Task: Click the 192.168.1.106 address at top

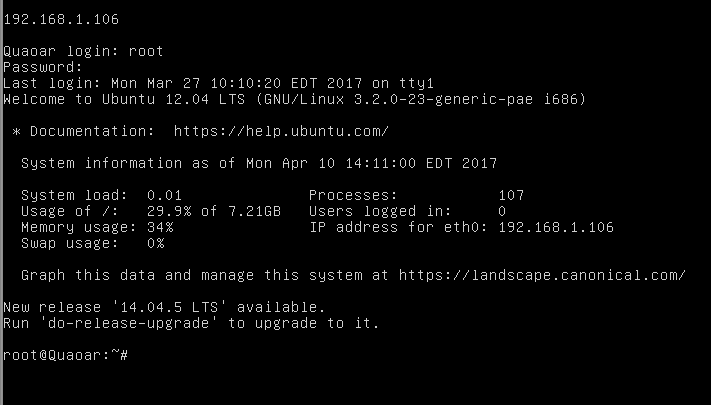Action: pyautogui.click(x=61, y=20)
